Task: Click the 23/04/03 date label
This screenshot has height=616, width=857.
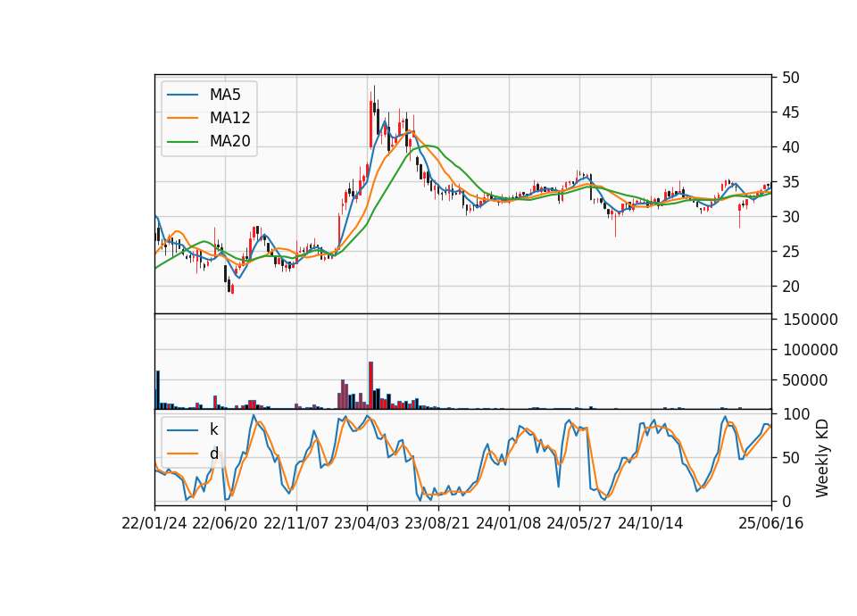Action: coord(367,524)
